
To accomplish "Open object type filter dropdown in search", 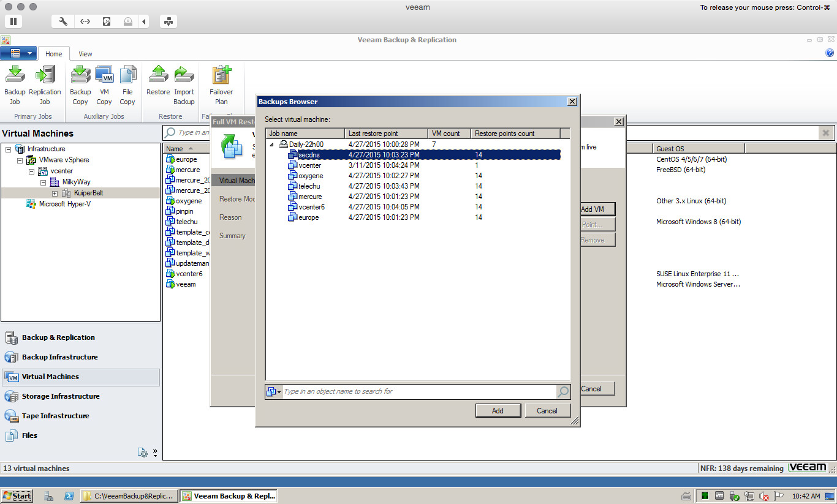I will click(x=273, y=392).
